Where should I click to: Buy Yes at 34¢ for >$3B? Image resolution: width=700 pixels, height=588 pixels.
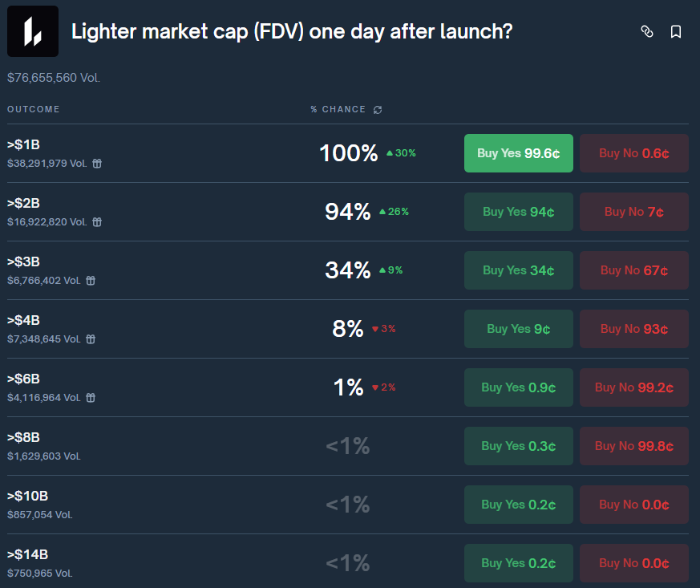point(518,270)
